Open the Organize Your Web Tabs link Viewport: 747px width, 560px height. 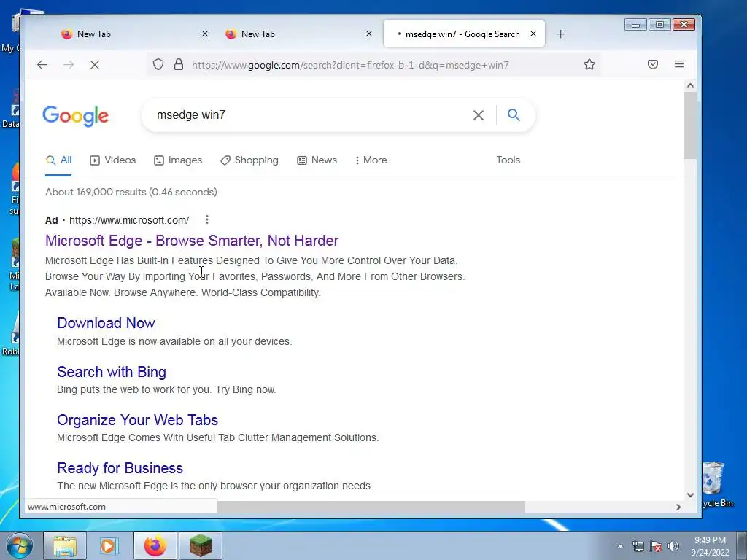[x=138, y=419]
